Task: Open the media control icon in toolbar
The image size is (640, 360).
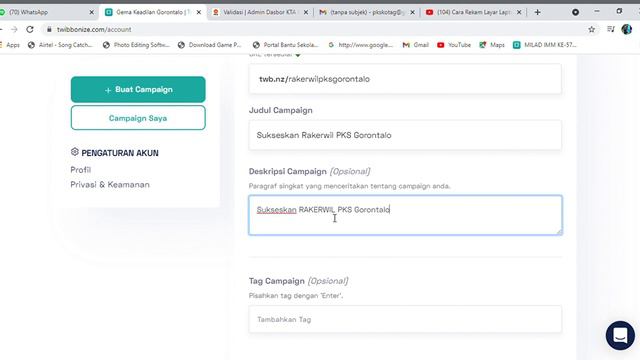Action: 611,29
